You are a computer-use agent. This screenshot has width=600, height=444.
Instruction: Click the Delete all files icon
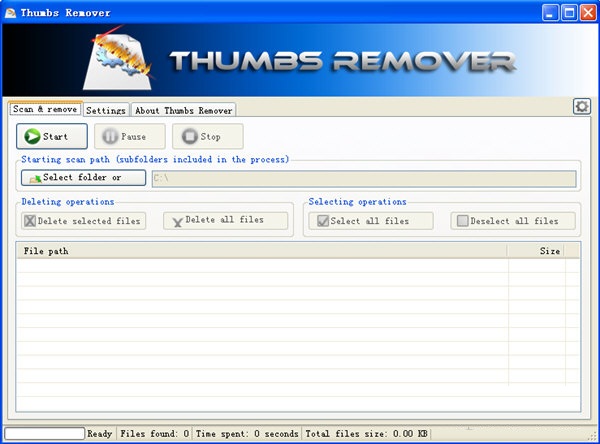[177, 221]
